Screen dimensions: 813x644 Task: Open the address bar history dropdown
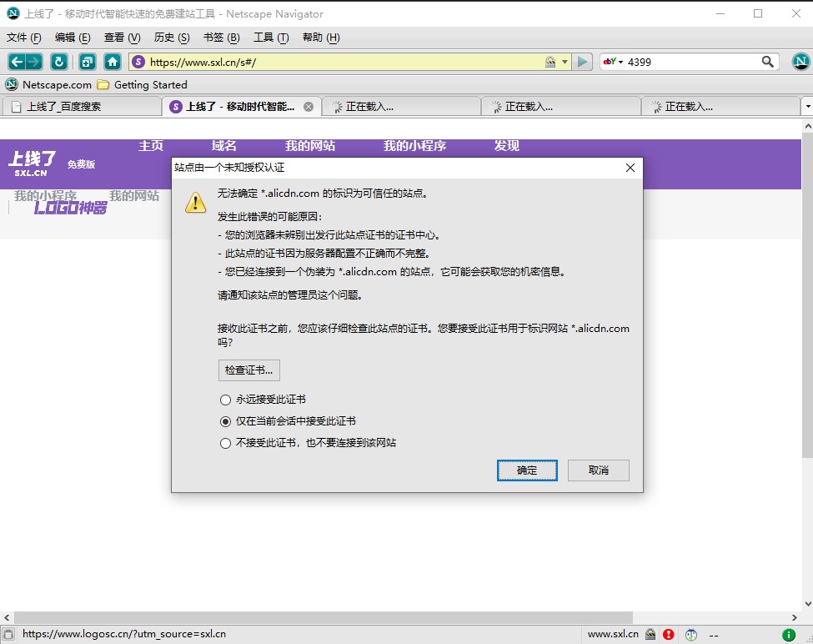(x=565, y=63)
